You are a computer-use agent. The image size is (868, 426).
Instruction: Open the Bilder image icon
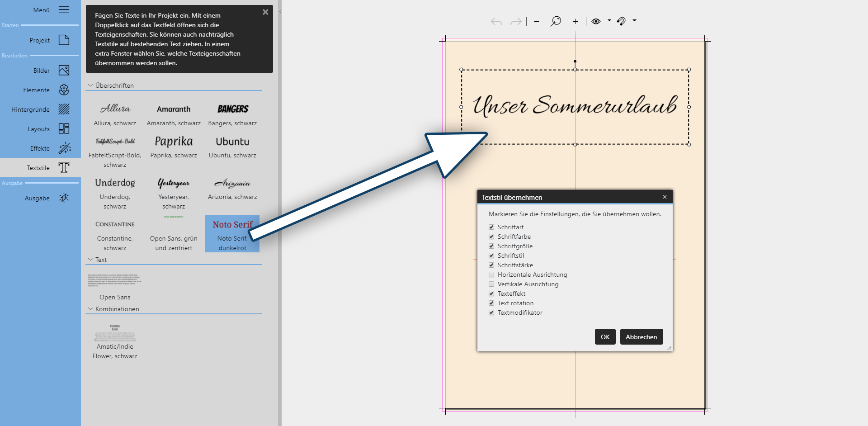click(64, 71)
